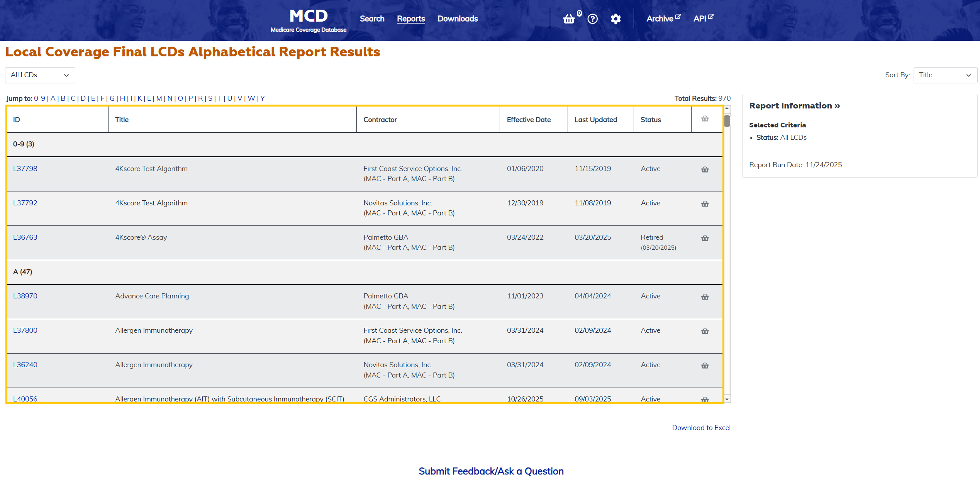The height and width of the screenshot is (486, 980).
Task: Click Download to Excel link
Action: tap(701, 428)
